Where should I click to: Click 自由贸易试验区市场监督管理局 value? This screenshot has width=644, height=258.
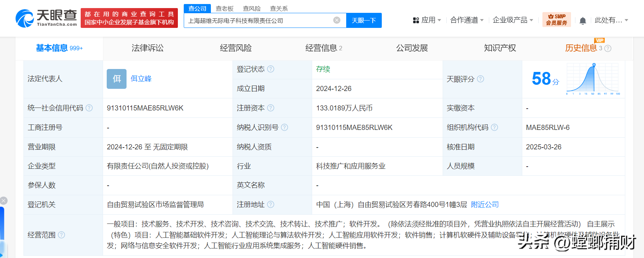(x=155, y=204)
